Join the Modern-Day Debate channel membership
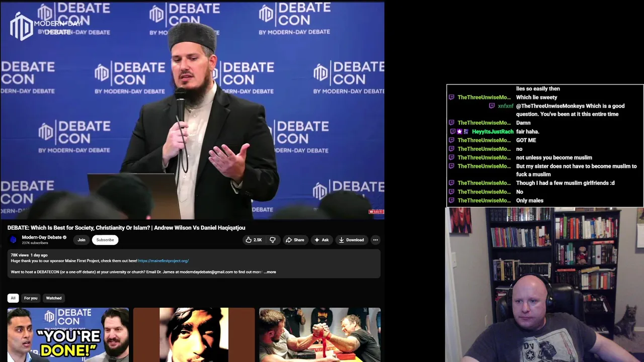 pyautogui.click(x=82, y=240)
